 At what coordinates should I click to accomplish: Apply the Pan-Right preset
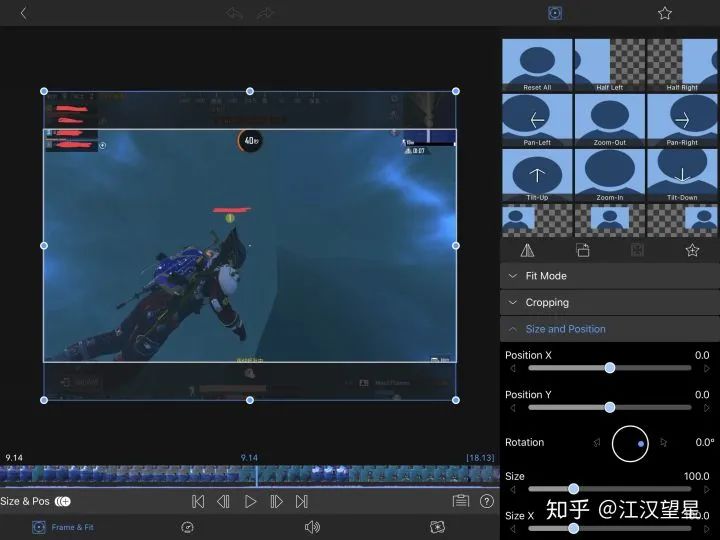(x=682, y=120)
